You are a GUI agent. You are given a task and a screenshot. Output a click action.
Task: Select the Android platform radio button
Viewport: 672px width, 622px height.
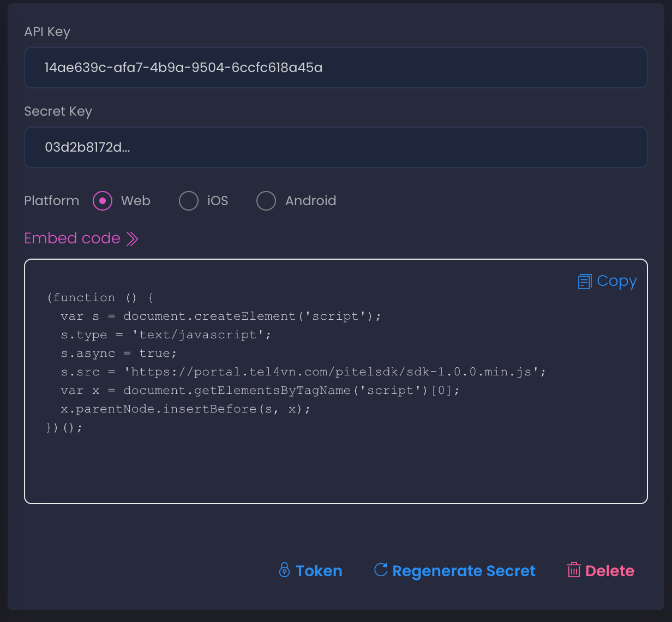pyautogui.click(x=266, y=201)
